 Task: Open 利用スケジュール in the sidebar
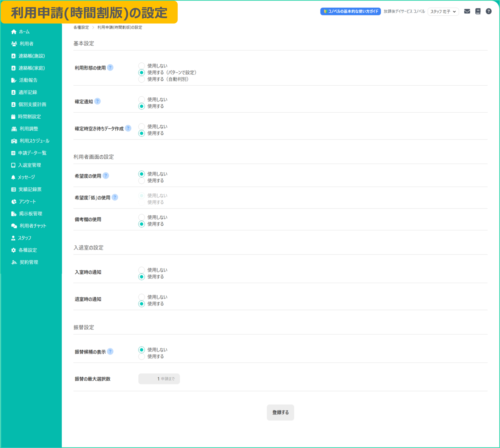tap(34, 141)
